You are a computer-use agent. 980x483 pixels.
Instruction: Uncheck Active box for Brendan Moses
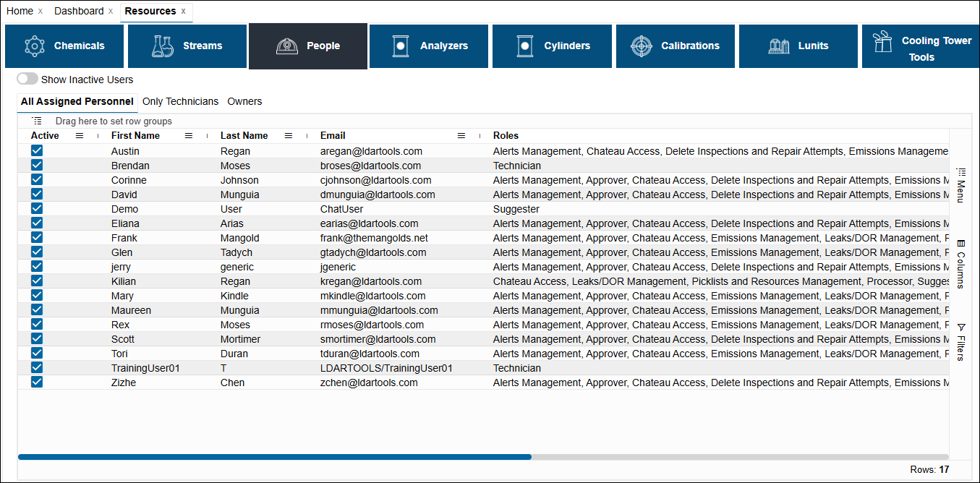(x=37, y=165)
